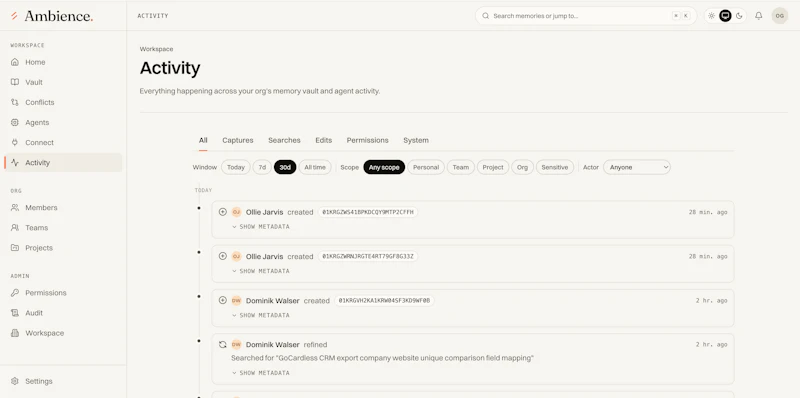Open Settings gear at sidebar bottom

63,381
